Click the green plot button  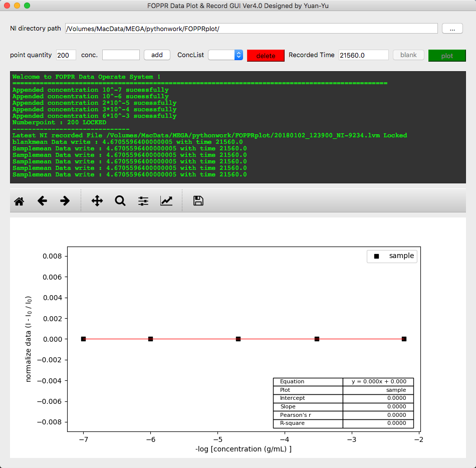tap(447, 56)
